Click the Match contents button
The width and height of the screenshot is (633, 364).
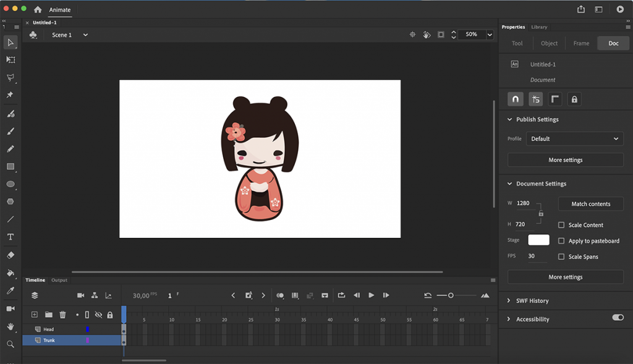coord(590,204)
